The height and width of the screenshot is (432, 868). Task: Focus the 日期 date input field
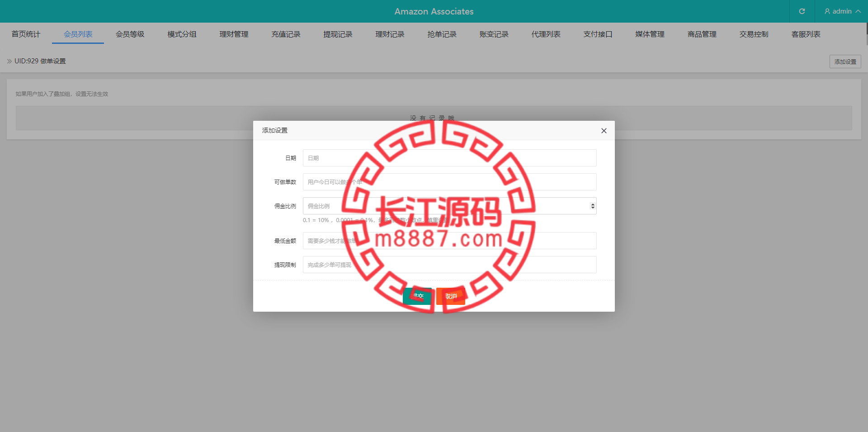[450, 158]
